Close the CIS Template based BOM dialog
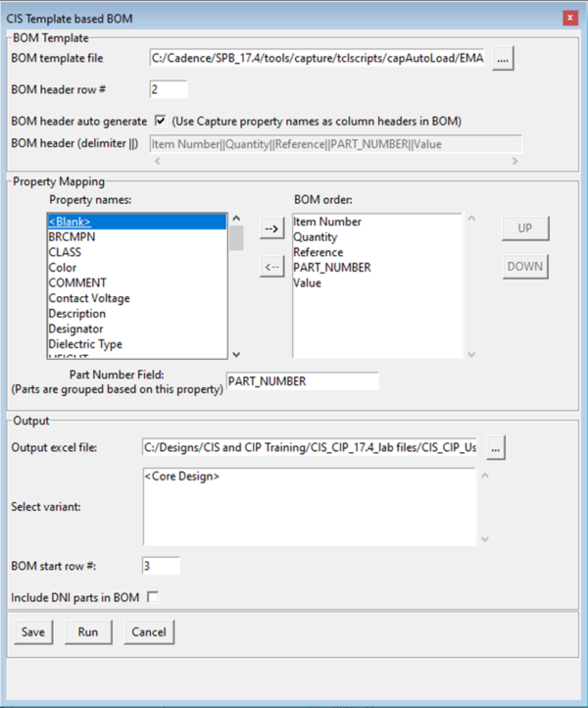Screen dimensions: 588x708 pyautogui.click(x=569, y=18)
